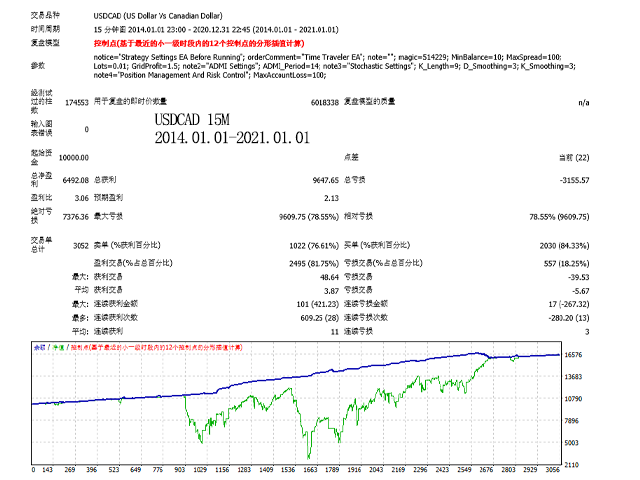This screenshot has height=480, width=640.
Task: Click the long positions value "2030 (84.33%)"
Action: point(564,246)
